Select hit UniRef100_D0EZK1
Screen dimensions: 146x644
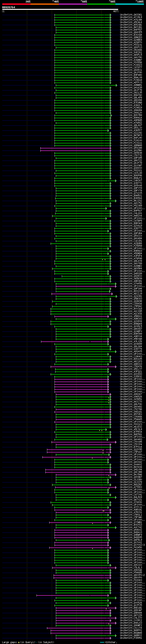[x=131, y=53]
